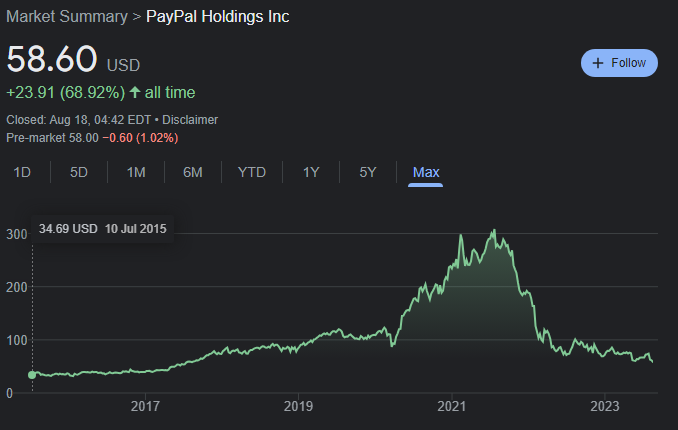Click the Follow button

(x=619, y=63)
